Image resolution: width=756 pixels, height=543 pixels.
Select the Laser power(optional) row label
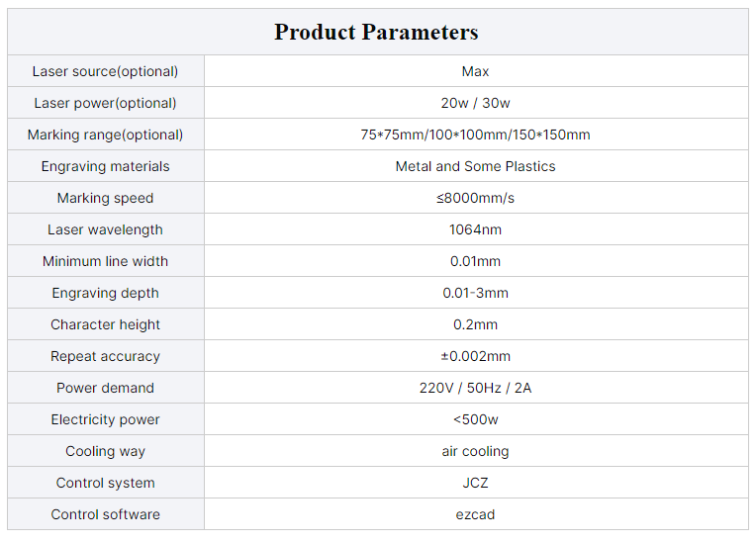(106, 103)
